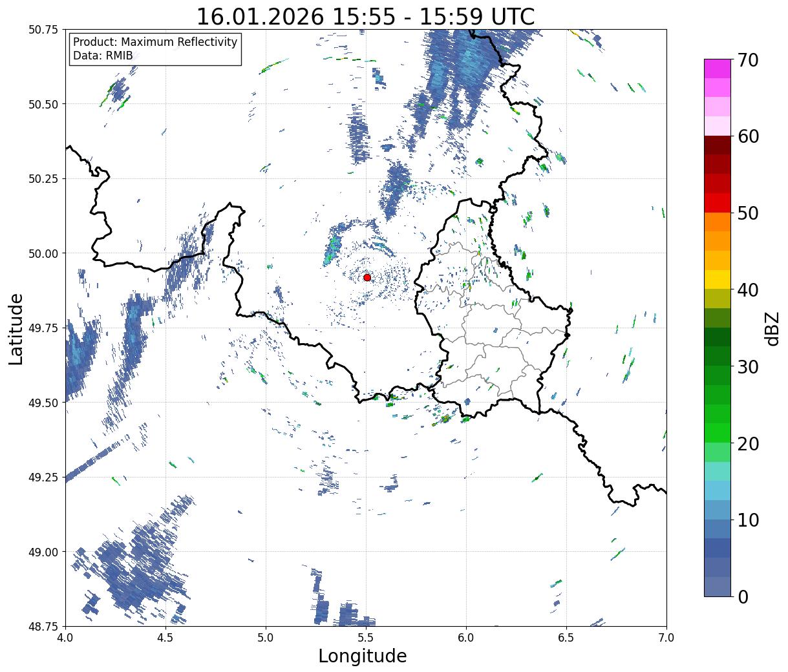Screen dimensions: 788x672
Task: Click the 20 tick label on colorbar
Action: point(748,443)
